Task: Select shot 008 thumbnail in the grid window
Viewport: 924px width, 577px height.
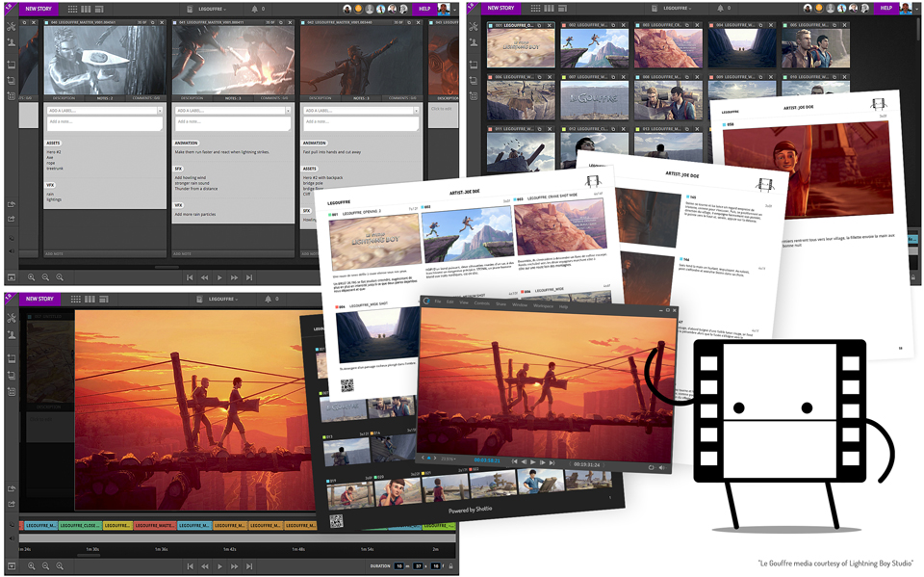Action: tap(668, 100)
